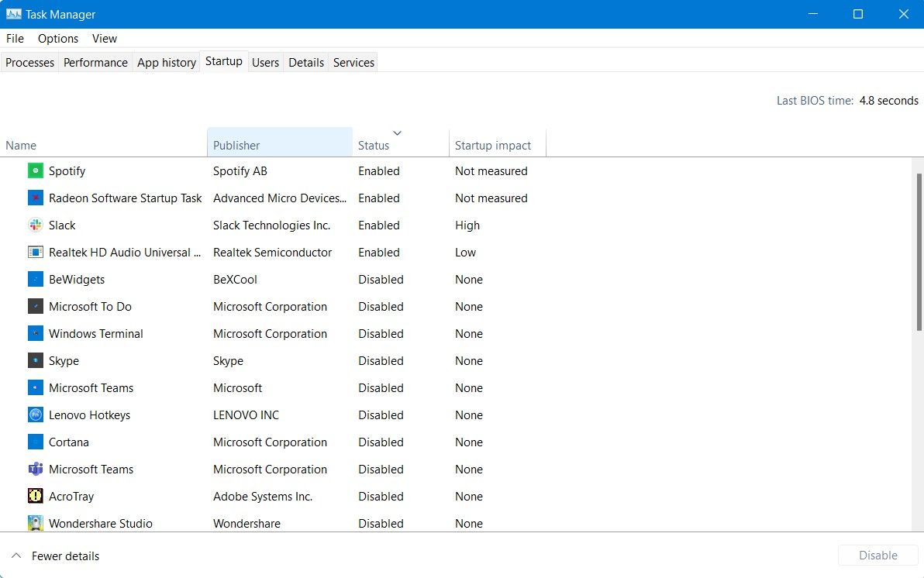Select the Microsoft Teams icon
The width and height of the screenshot is (924, 578).
[35, 387]
